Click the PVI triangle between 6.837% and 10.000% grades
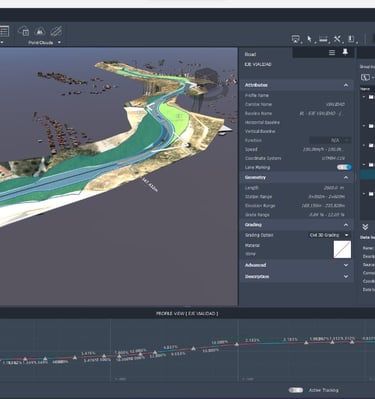Screen dimensions: 375x399 tap(193, 349)
